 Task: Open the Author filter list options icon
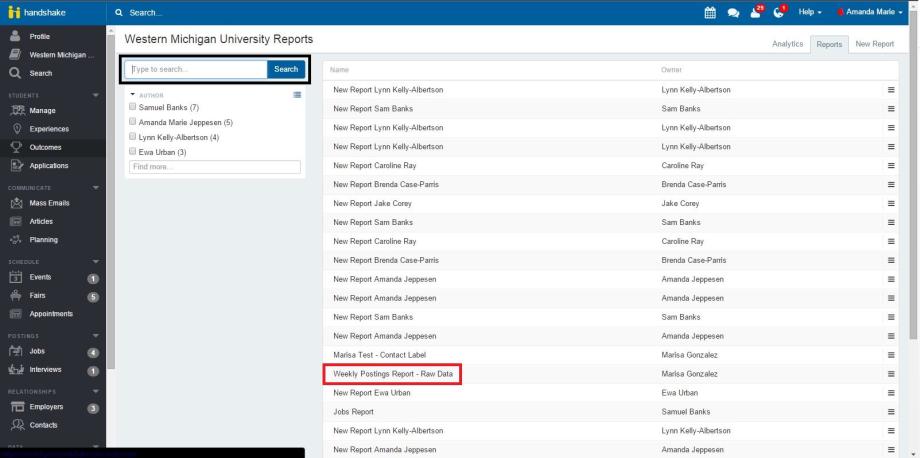[297, 94]
